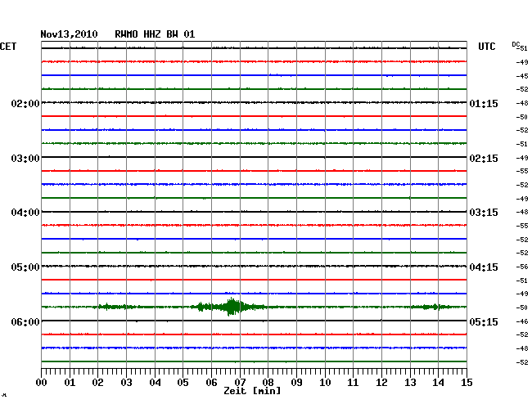Select minute 14 on the time axis
Viewport: 532px width, 404px height.
tap(438, 382)
